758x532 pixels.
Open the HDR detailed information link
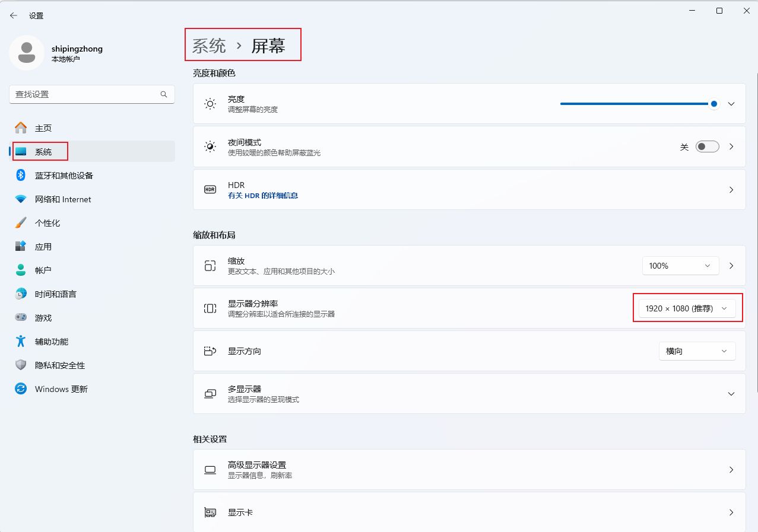263,195
